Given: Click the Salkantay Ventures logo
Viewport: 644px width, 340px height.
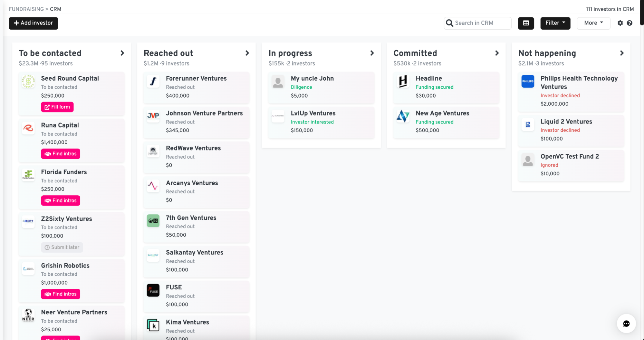Looking at the screenshot, I should click(153, 255).
